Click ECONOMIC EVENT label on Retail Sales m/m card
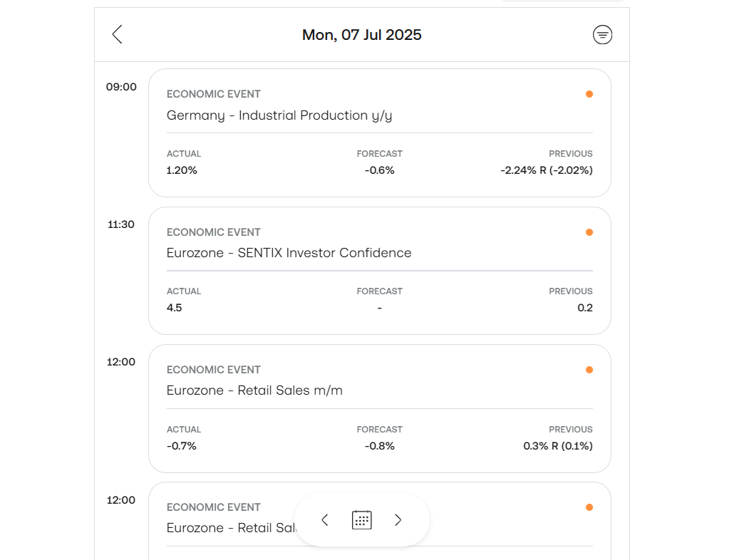734x560 pixels. 214,370
